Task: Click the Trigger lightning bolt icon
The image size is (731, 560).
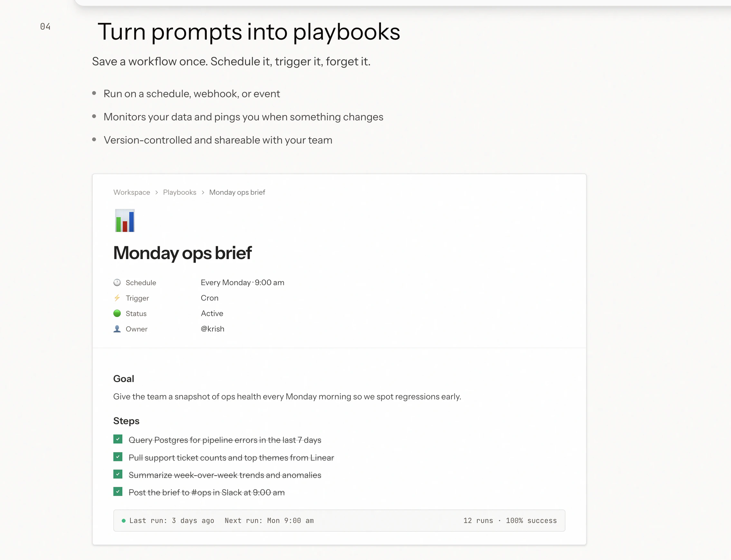Action: click(x=117, y=298)
